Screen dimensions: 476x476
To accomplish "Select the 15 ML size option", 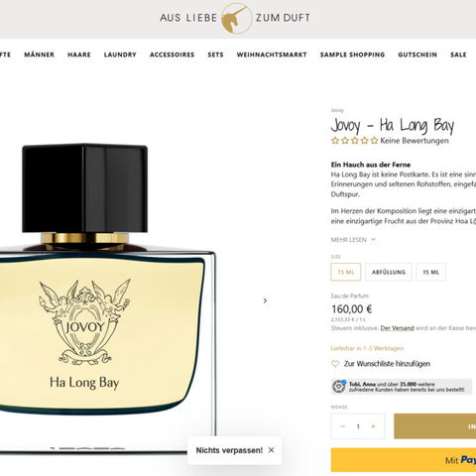I will pyautogui.click(x=431, y=272).
